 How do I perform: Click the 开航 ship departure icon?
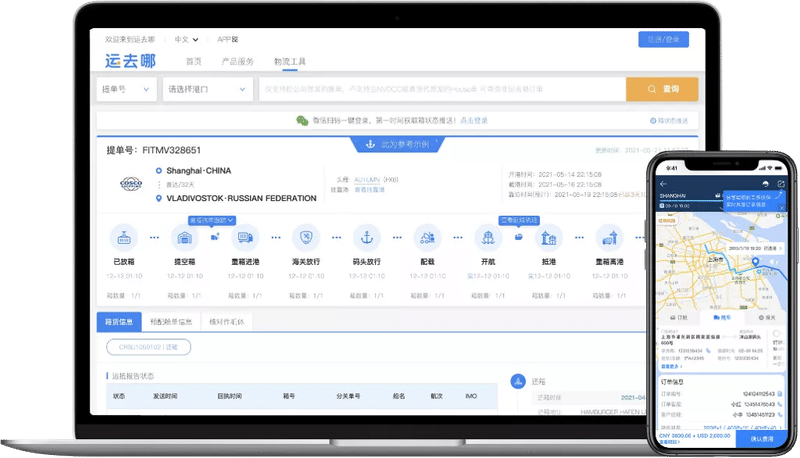coord(488,238)
